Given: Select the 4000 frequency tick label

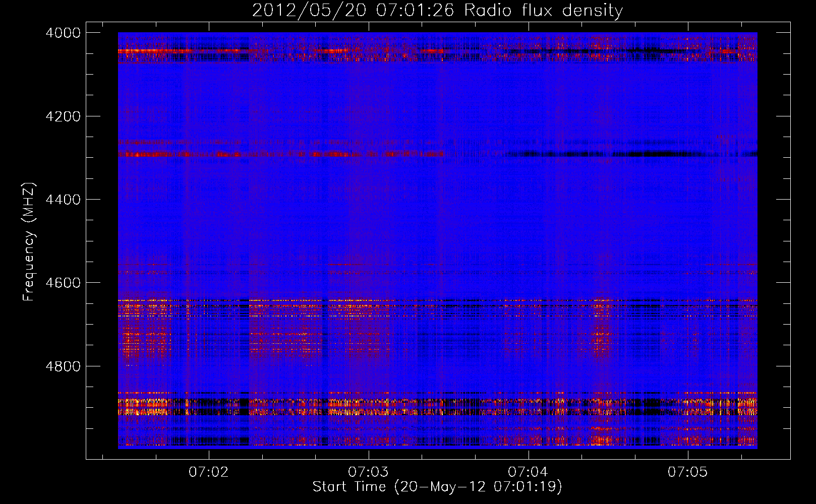Looking at the screenshot, I should coord(63,33).
